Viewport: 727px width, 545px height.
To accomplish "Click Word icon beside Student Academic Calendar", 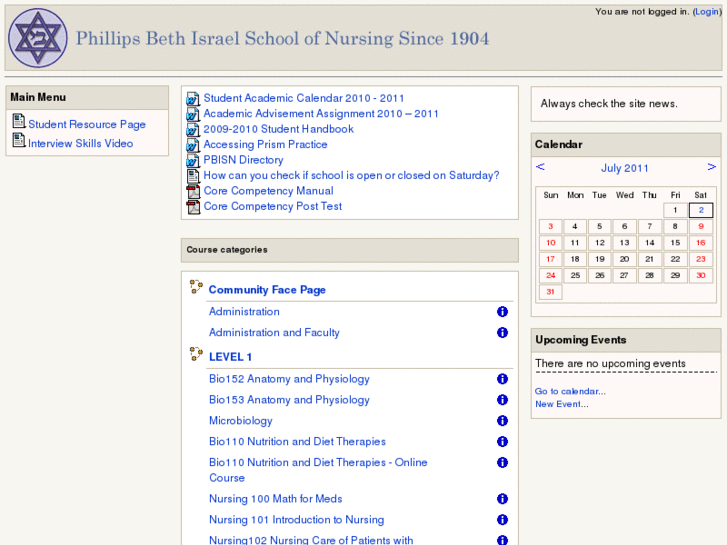I will coord(193,99).
